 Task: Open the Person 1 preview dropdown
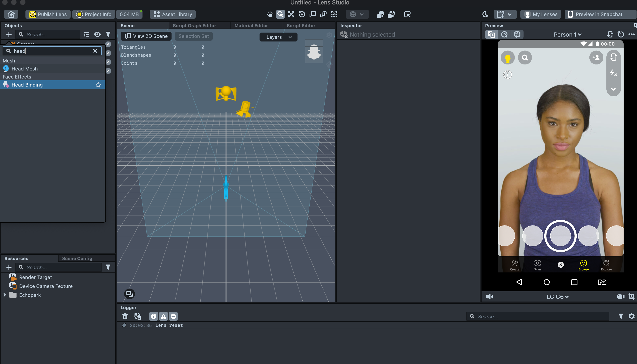(x=567, y=35)
